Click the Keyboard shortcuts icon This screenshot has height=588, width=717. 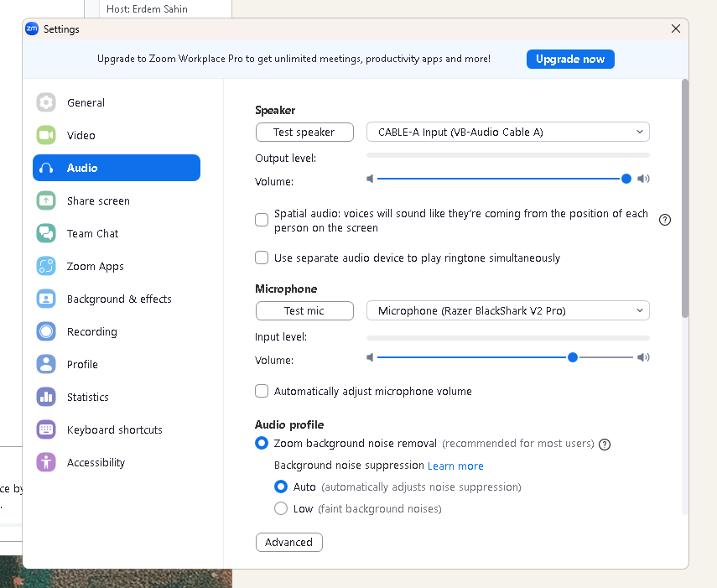pyautogui.click(x=46, y=429)
